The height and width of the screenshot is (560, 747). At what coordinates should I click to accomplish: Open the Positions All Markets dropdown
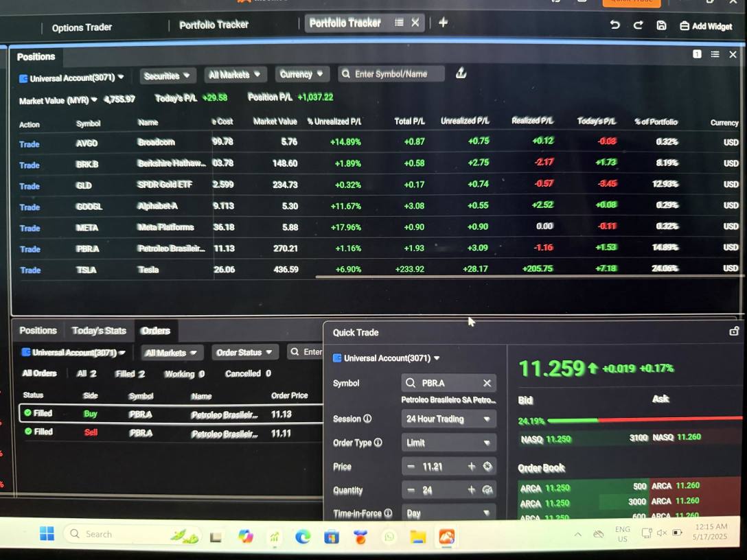234,75
